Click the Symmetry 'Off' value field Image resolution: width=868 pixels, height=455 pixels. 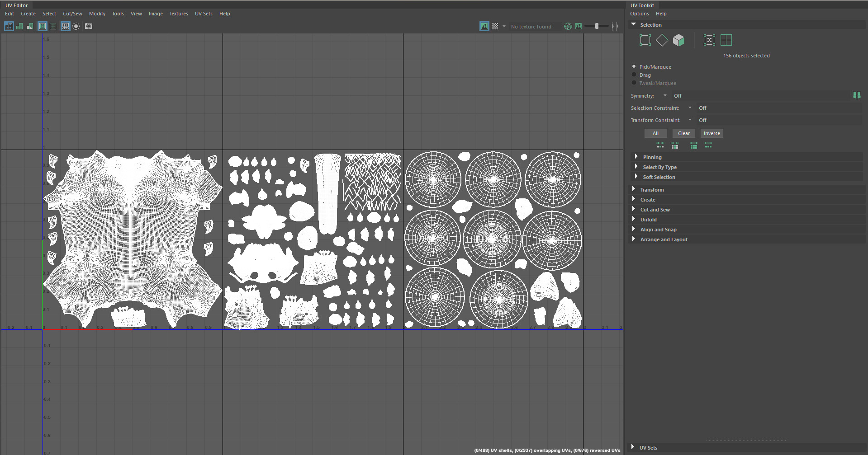(761, 95)
